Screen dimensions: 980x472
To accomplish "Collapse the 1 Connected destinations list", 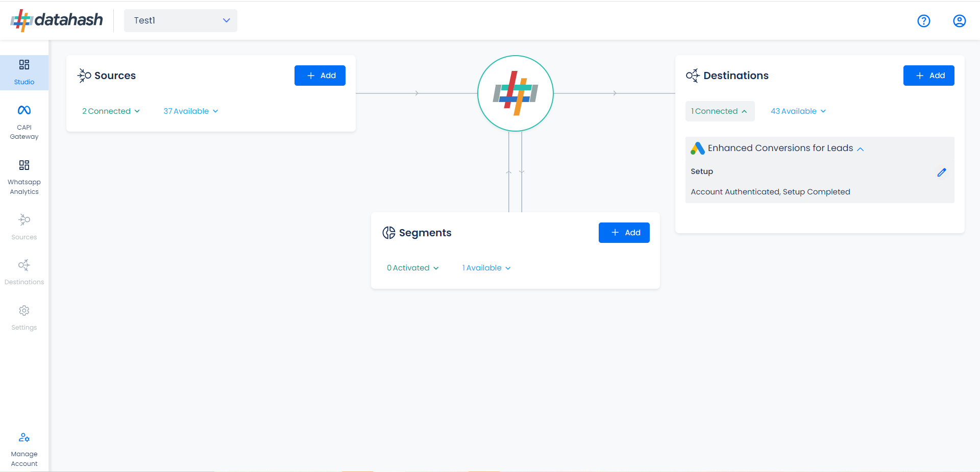I will (x=720, y=111).
